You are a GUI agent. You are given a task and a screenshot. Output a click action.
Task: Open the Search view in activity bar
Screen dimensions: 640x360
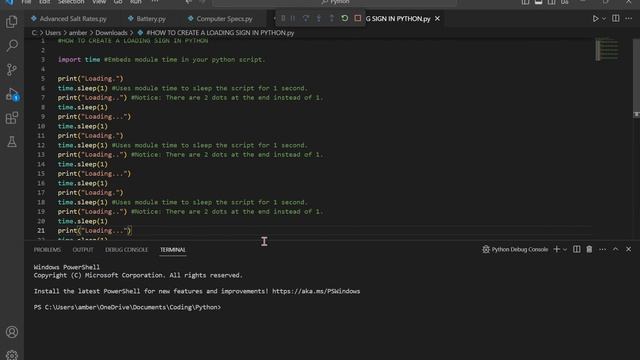click(12, 45)
